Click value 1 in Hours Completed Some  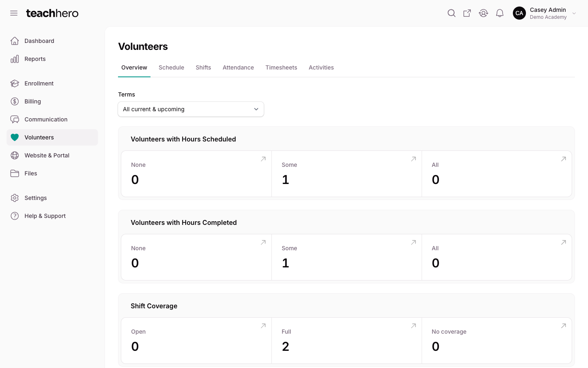pyautogui.click(x=285, y=263)
